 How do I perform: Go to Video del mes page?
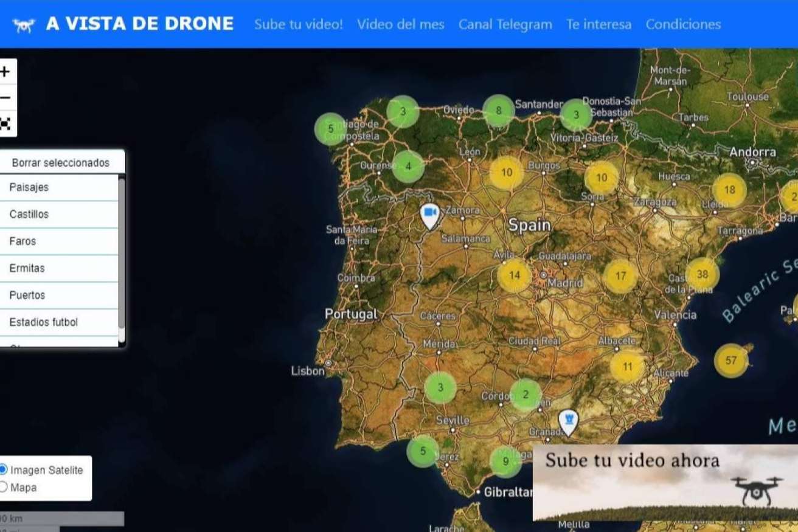400,24
